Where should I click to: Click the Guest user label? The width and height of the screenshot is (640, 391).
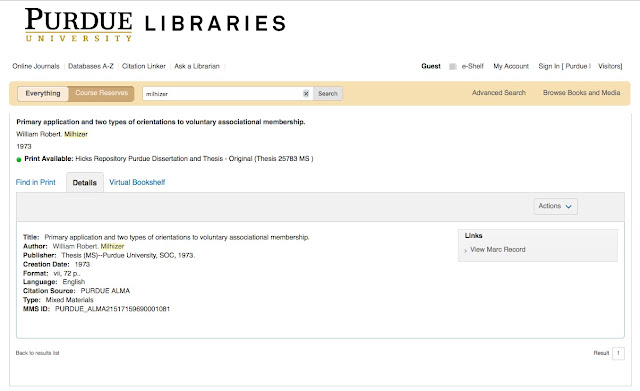tap(431, 66)
